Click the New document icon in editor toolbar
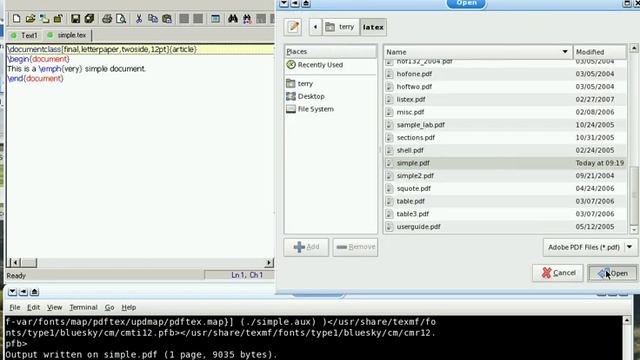640x360 pixels. coord(16,18)
